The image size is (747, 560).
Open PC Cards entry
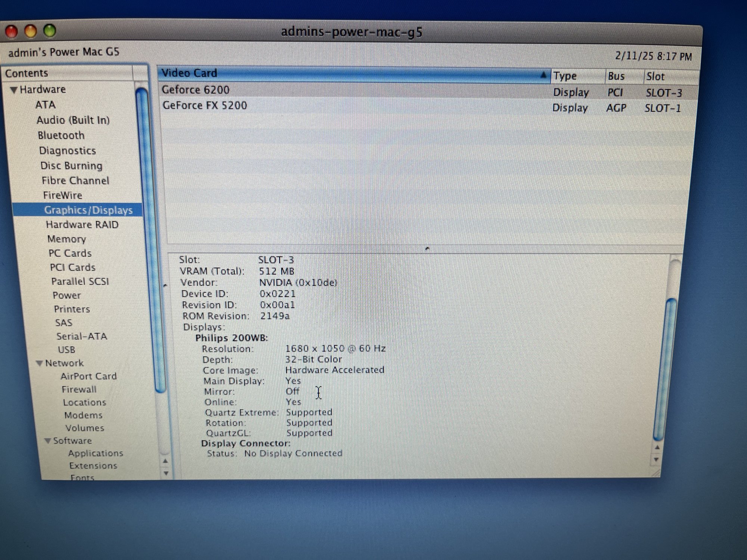pyautogui.click(x=70, y=253)
